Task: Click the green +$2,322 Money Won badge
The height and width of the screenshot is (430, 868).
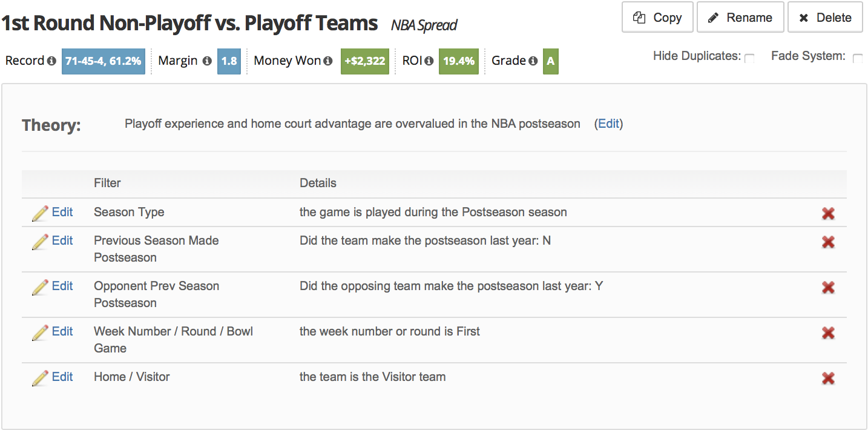Action: tap(365, 61)
